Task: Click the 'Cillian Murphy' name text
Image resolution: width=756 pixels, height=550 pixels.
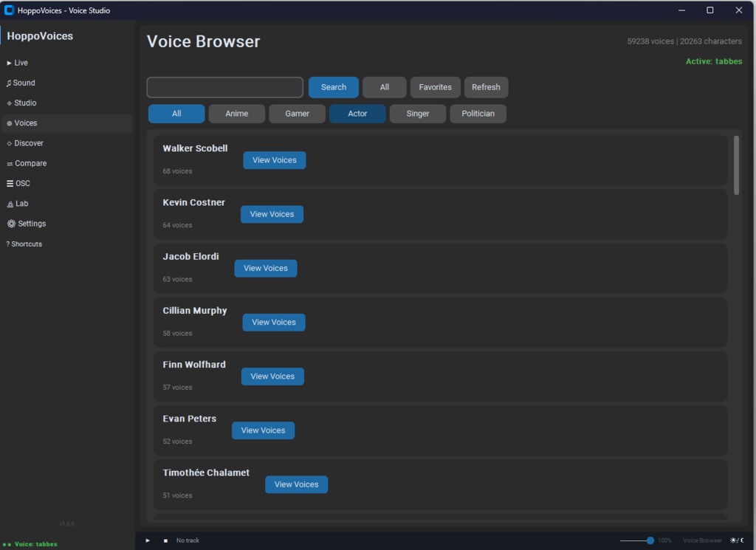Action: 195,310
